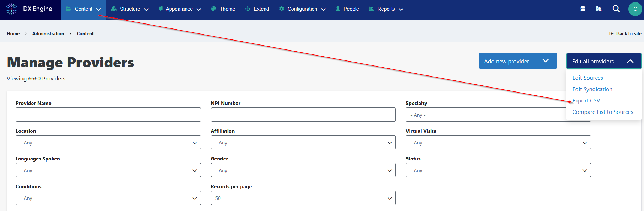The width and height of the screenshot is (644, 211).
Task: Go to Home breadcrumb
Action: coord(13,33)
